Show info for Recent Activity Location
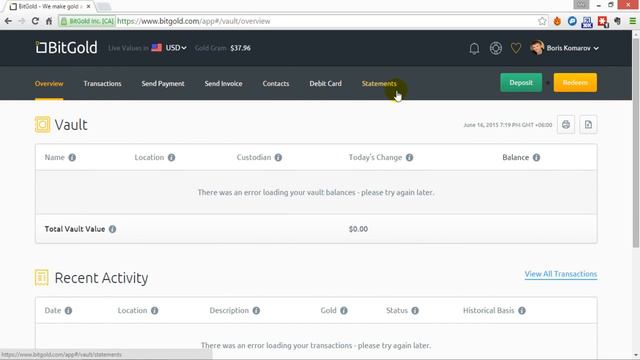 click(154, 311)
